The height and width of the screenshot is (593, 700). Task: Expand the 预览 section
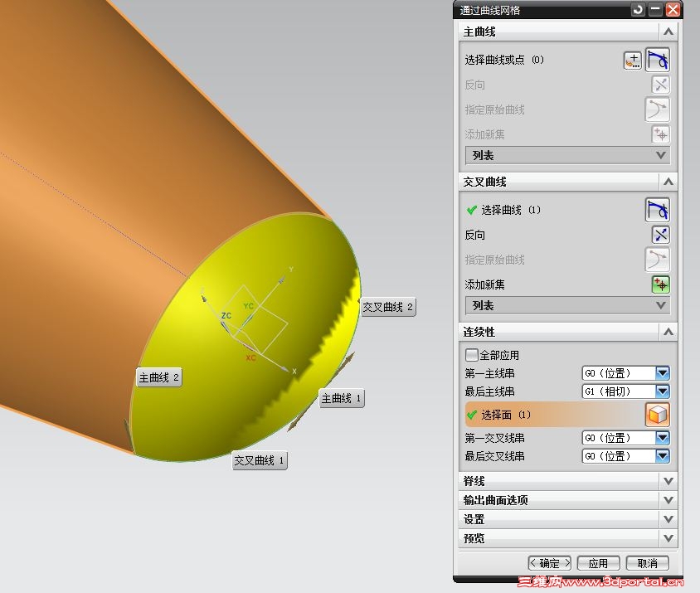pyautogui.click(x=668, y=538)
